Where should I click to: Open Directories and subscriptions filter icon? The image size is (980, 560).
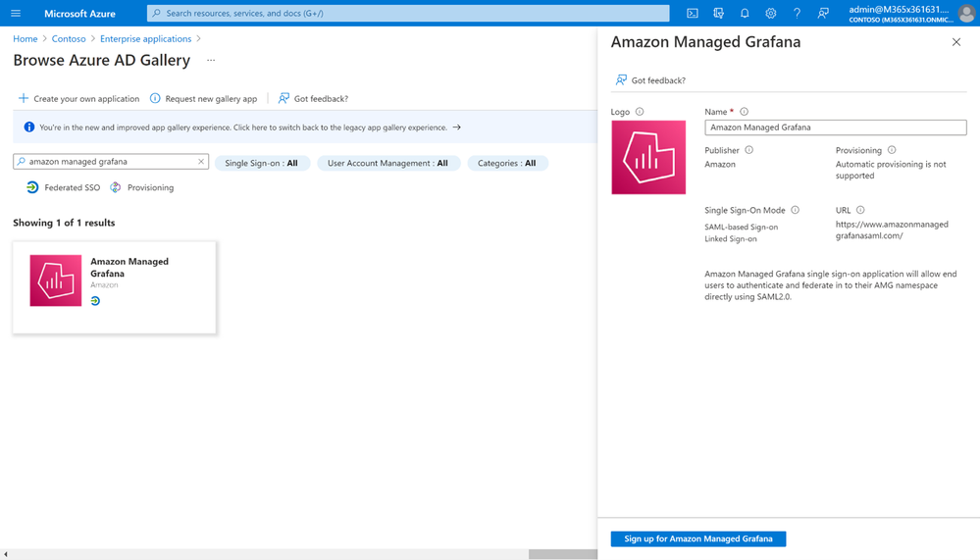point(719,13)
